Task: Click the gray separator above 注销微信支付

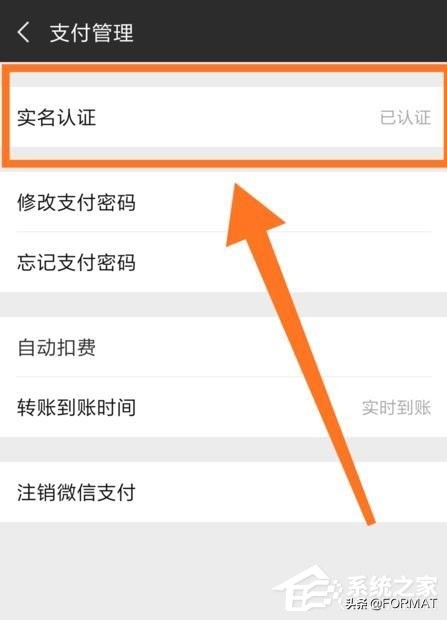Action: click(224, 449)
